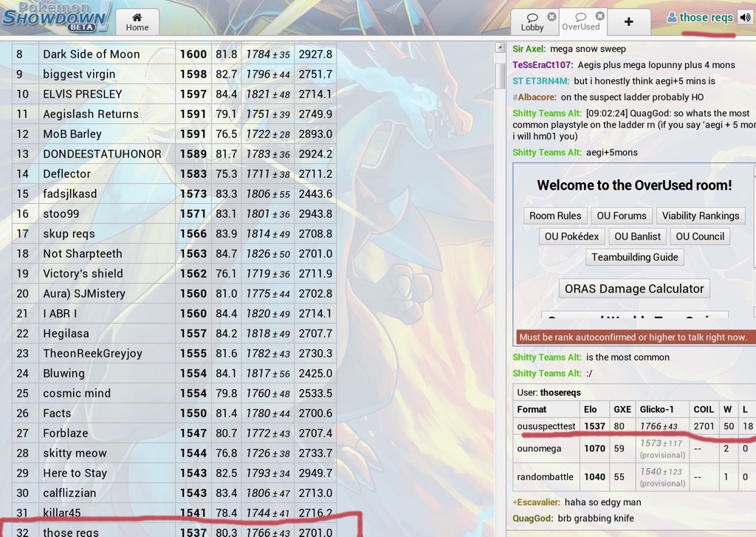The width and height of the screenshot is (756, 537).
Task: Click the Welcome to the OverUsed room heading
Action: (x=634, y=185)
